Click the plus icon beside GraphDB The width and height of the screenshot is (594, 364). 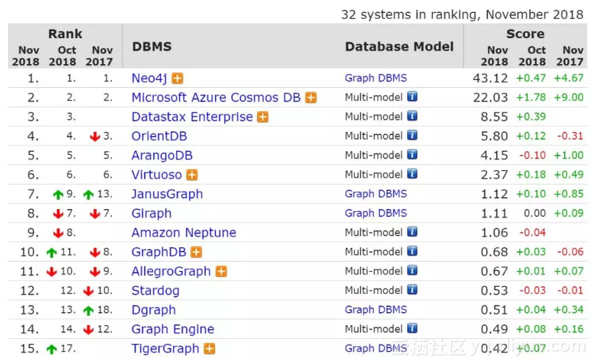click(x=196, y=252)
